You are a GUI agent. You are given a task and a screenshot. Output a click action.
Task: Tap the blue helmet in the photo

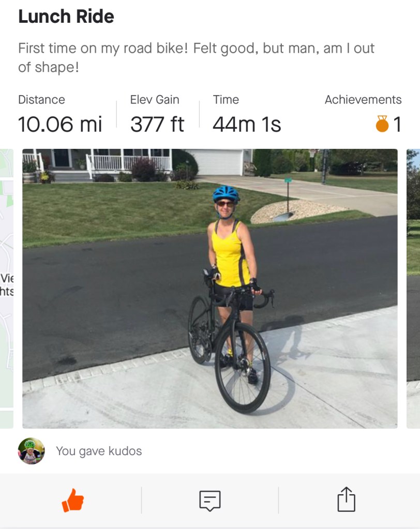pyautogui.click(x=226, y=194)
